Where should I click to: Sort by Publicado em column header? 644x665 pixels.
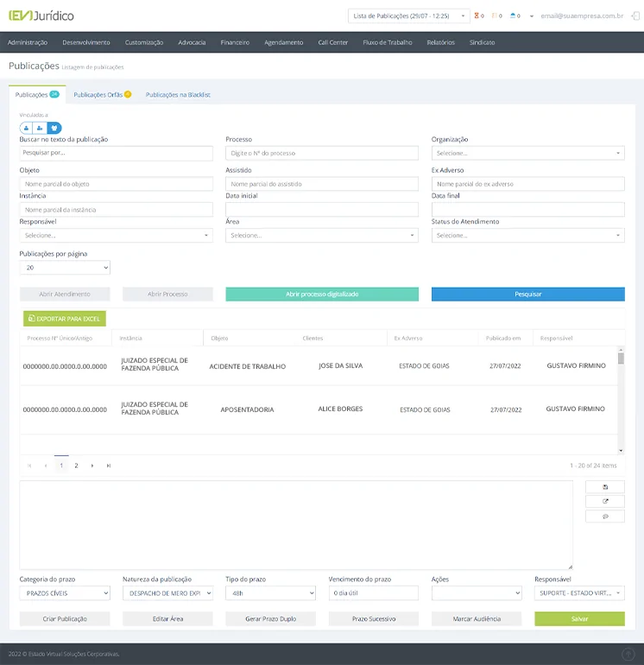pyautogui.click(x=503, y=339)
